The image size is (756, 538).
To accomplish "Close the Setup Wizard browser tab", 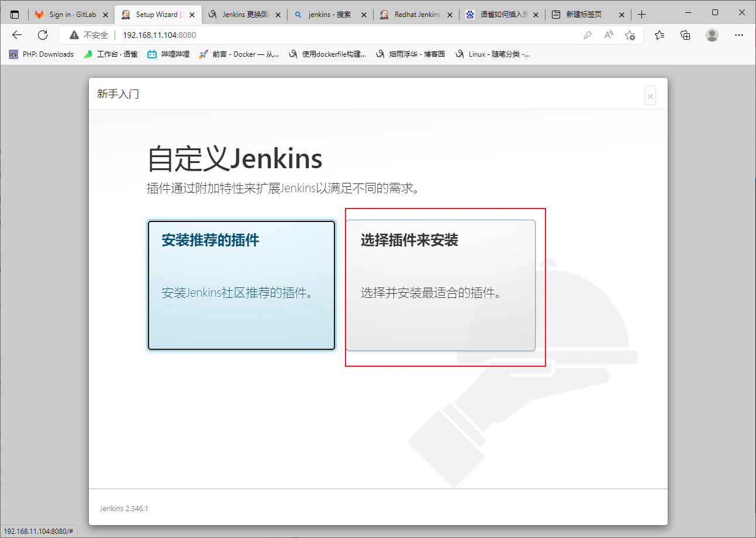I will 192,15.
